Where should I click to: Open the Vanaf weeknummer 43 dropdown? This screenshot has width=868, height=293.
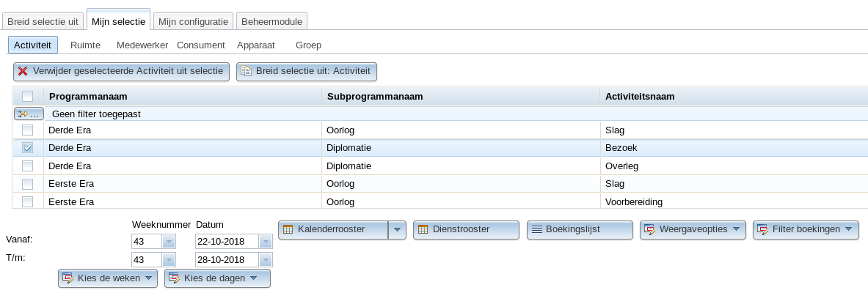coord(169,242)
